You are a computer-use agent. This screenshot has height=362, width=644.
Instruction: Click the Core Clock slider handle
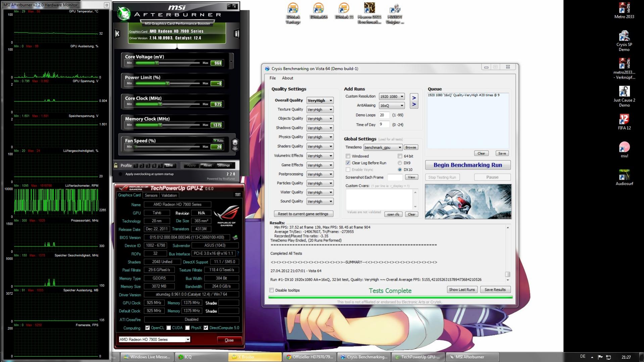[x=160, y=104]
